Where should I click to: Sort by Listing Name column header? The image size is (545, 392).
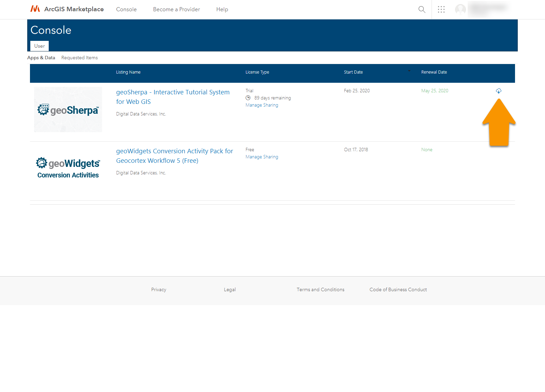[x=128, y=72]
